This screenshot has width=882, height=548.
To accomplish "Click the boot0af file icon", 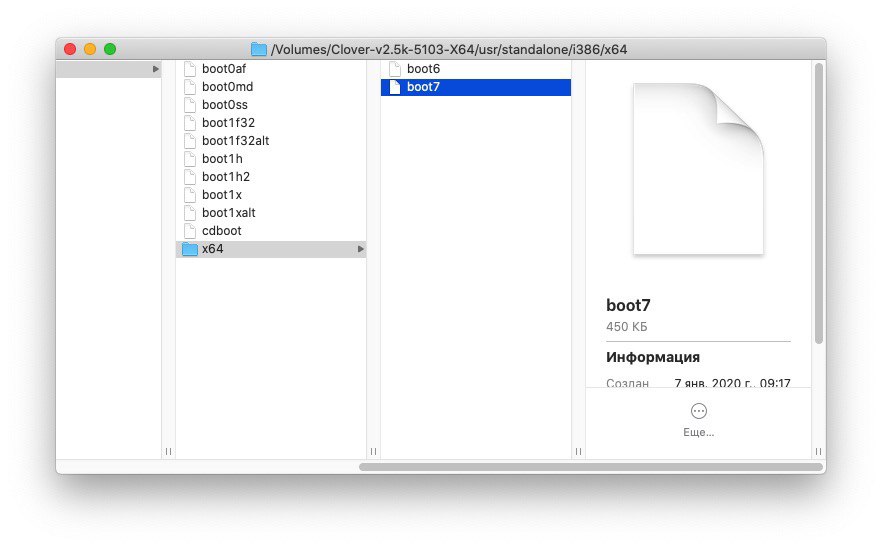I will (190, 69).
